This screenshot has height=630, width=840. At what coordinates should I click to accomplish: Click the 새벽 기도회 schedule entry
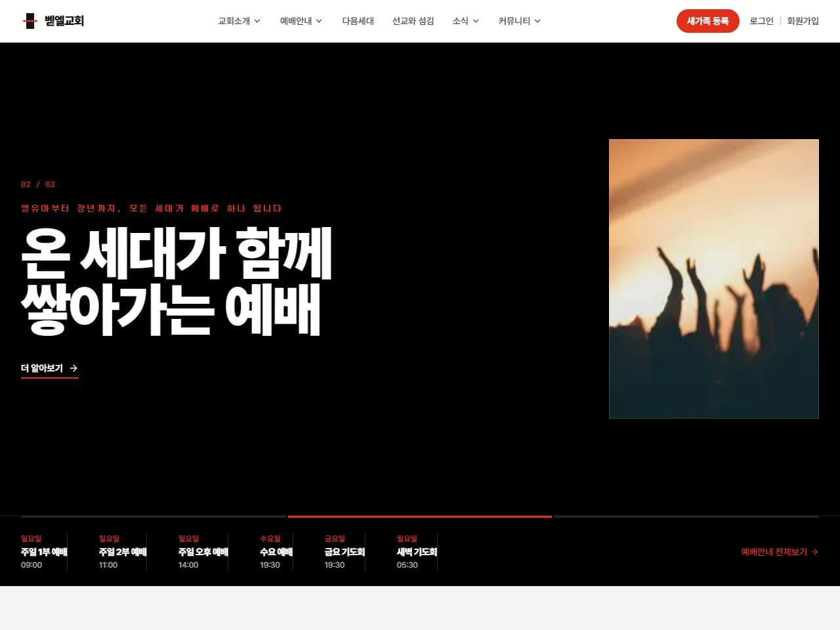417,552
